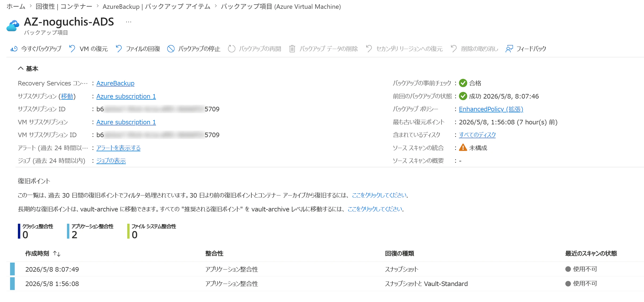Viewport: 644px width, 302px height.
Task: Click アラートを表示する link
Action: point(118,148)
